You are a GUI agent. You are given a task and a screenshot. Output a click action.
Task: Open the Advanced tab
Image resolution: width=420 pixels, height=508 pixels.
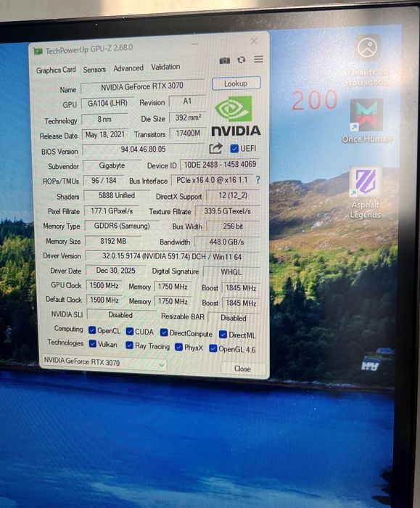128,68
